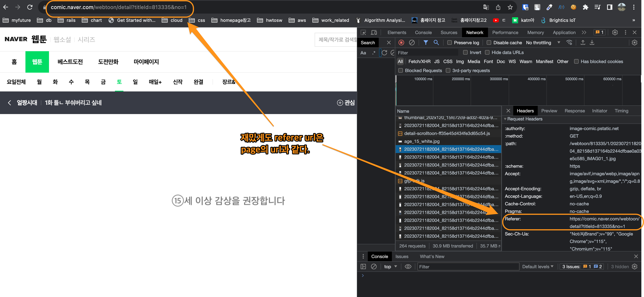Click the import HAR file icon
Image resolution: width=644 pixels, height=297 pixels.
click(x=583, y=43)
